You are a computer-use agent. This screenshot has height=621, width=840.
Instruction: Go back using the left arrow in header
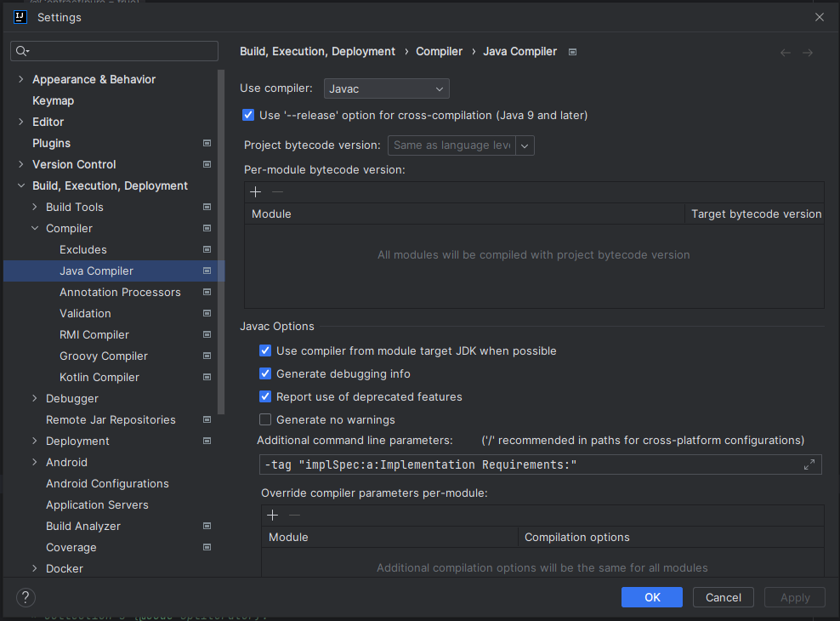point(786,53)
